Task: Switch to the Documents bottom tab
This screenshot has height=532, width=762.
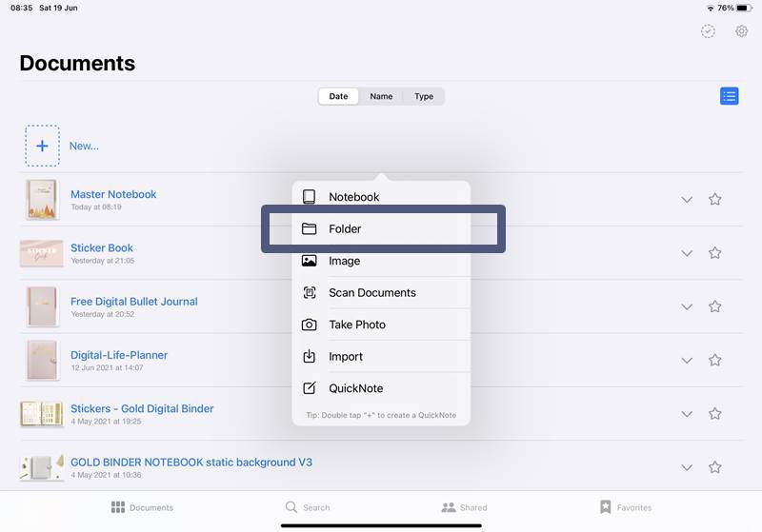Action: (x=142, y=507)
